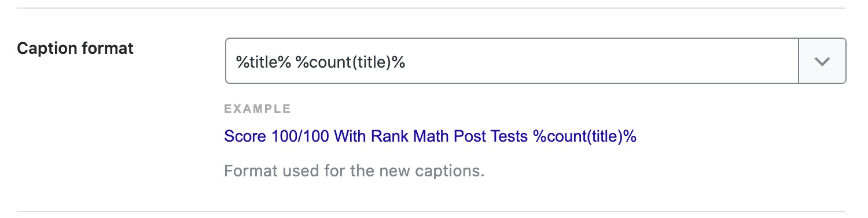Click inside the Caption format text field
The width and height of the screenshot is (868, 218).
tap(512, 61)
